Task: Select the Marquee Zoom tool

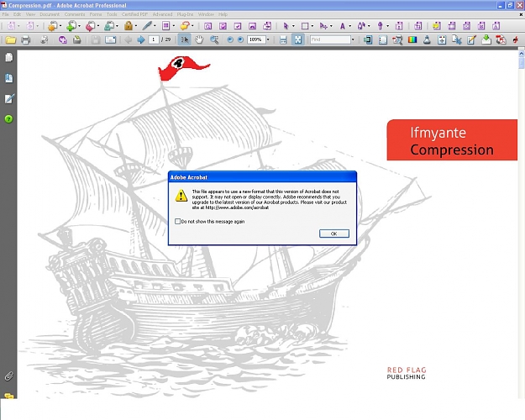Action: (x=214, y=39)
